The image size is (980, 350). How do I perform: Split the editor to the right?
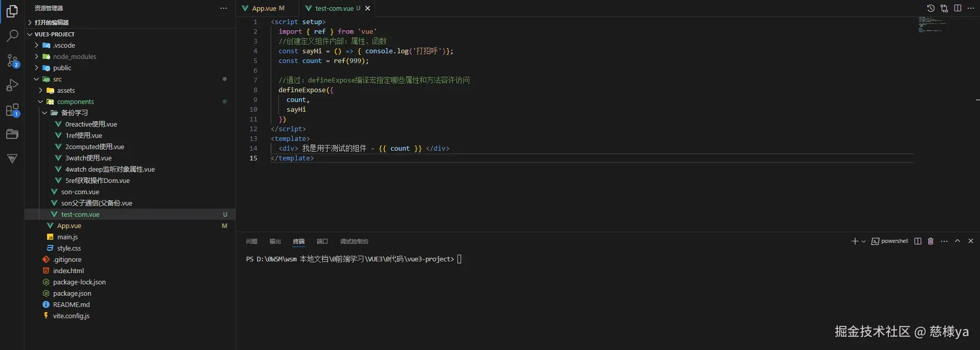(957, 8)
